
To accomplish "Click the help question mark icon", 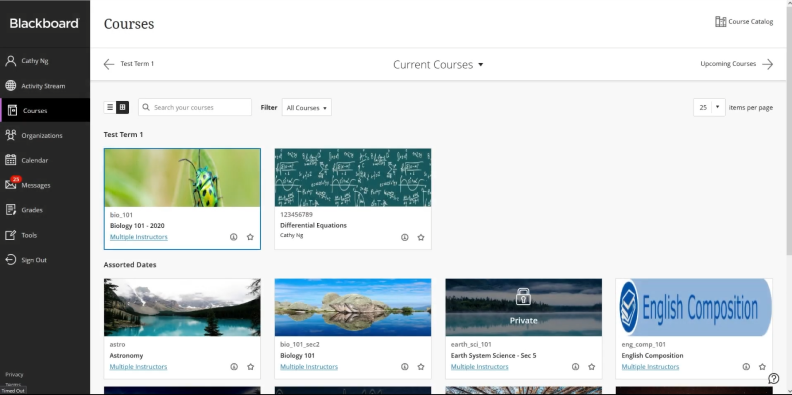I will click(773, 378).
